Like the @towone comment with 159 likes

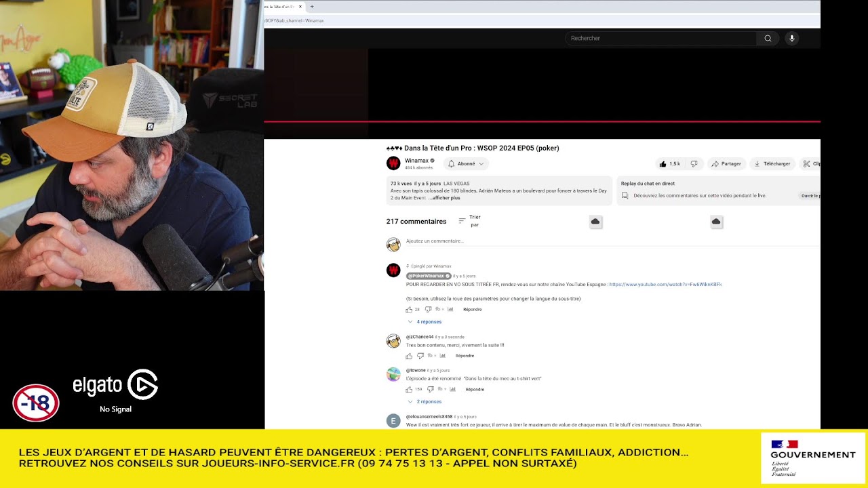pyautogui.click(x=409, y=390)
